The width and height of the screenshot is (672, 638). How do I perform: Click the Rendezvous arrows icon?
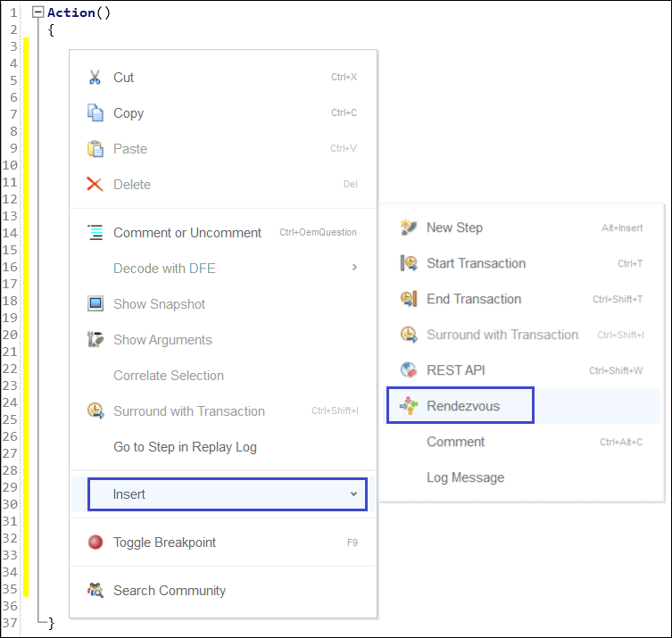tap(409, 406)
